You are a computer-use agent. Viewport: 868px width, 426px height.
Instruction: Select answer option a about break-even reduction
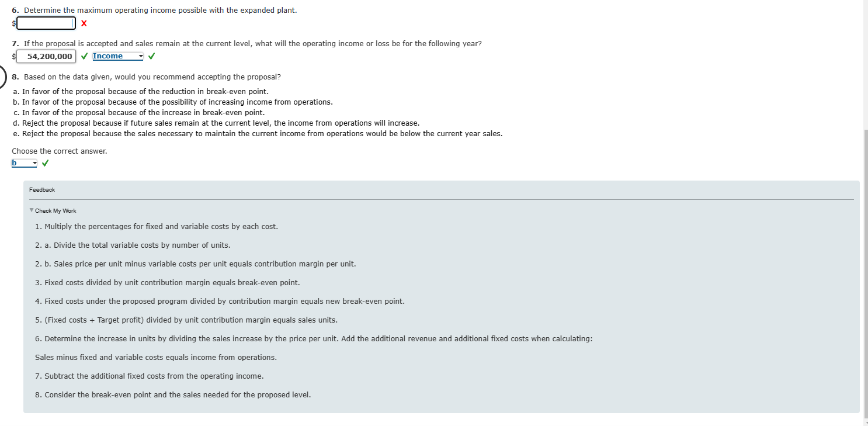coord(141,91)
